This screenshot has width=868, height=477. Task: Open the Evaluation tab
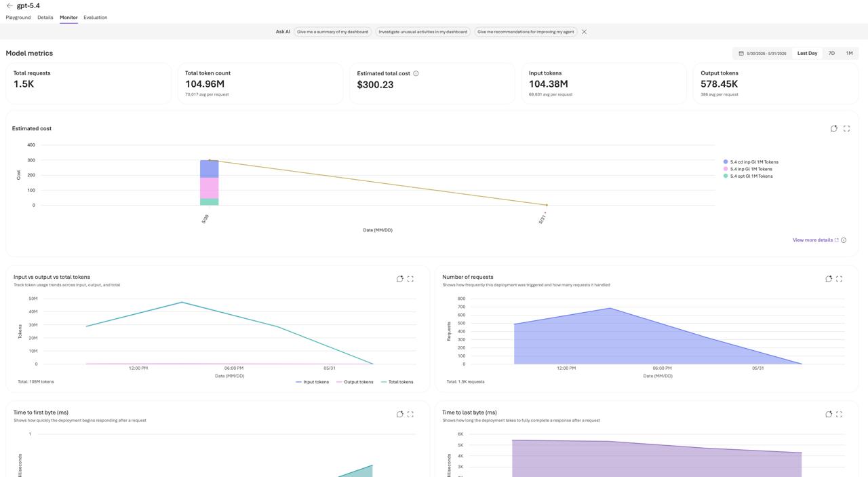[x=96, y=18]
